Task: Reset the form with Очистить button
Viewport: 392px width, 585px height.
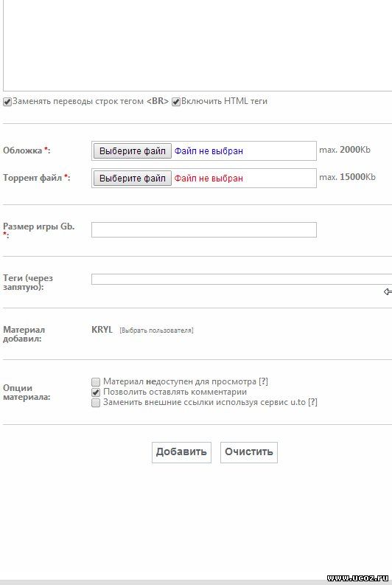Action: click(x=249, y=452)
